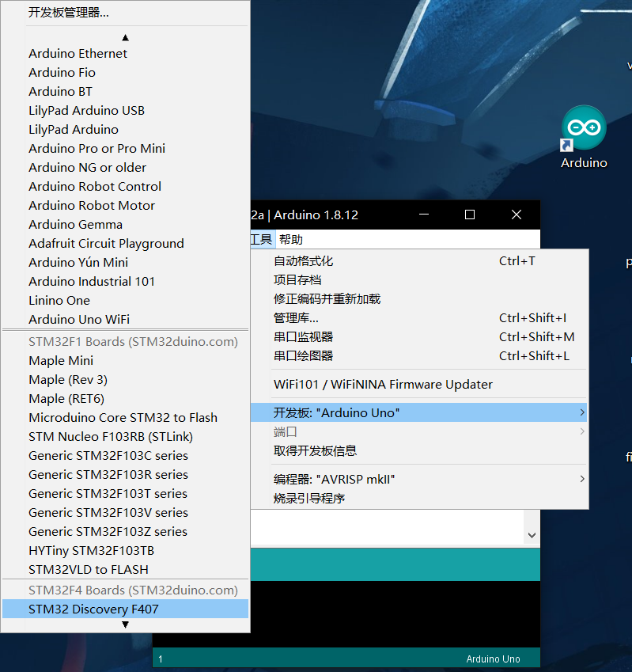Image resolution: width=632 pixels, height=672 pixels.
Task: Maximize the Arduino 1.8.12 window
Action: coord(470,215)
